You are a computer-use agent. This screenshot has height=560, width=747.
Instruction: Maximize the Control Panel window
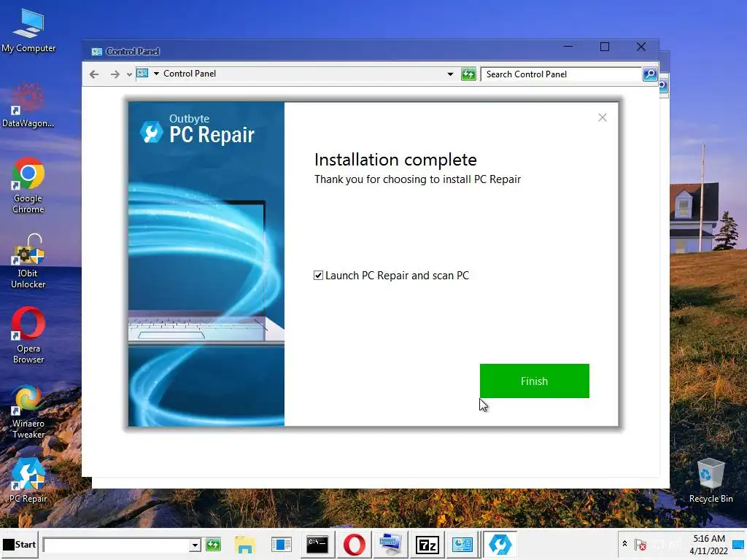[x=605, y=47]
